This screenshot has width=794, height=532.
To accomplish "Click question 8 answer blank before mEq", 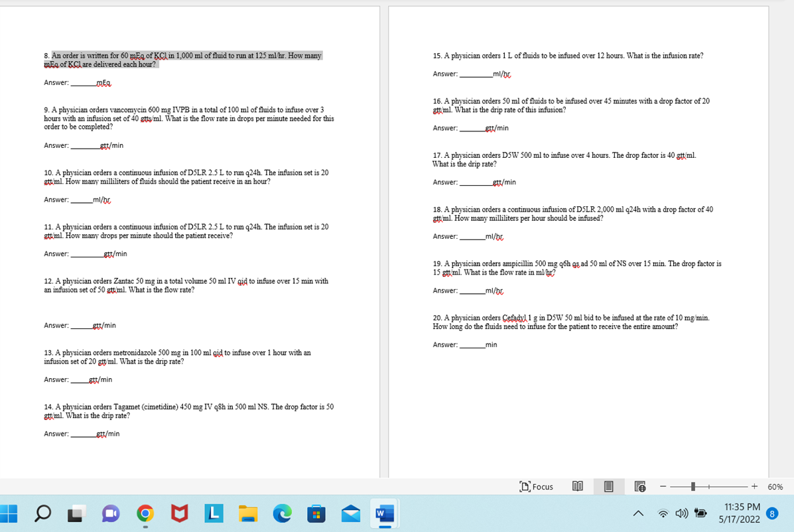I will [83, 83].
